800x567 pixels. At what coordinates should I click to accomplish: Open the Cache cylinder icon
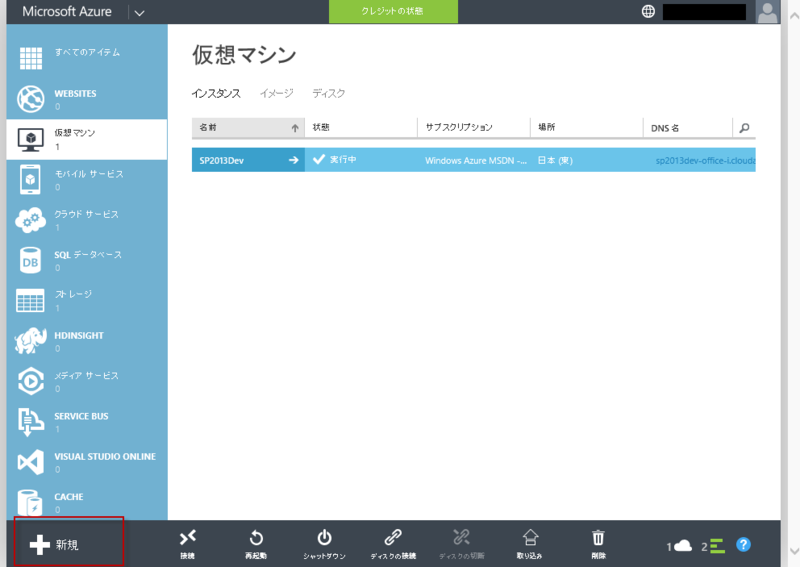[x=30, y=503]
